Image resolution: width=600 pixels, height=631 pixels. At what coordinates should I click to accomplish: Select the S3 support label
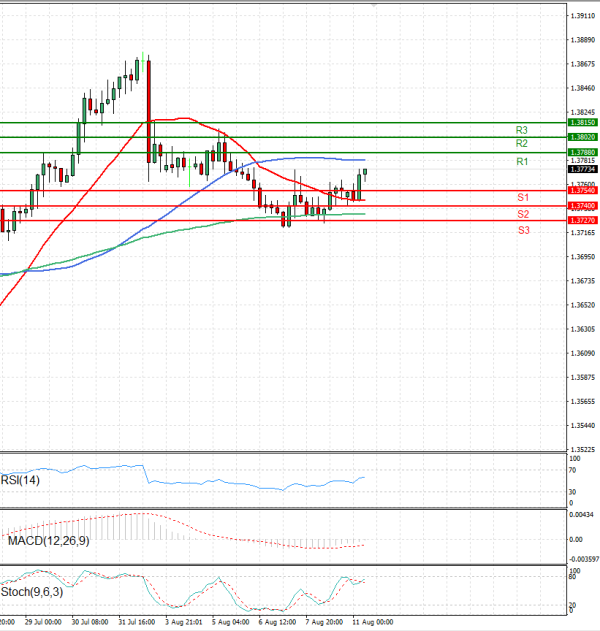[523, 230]
